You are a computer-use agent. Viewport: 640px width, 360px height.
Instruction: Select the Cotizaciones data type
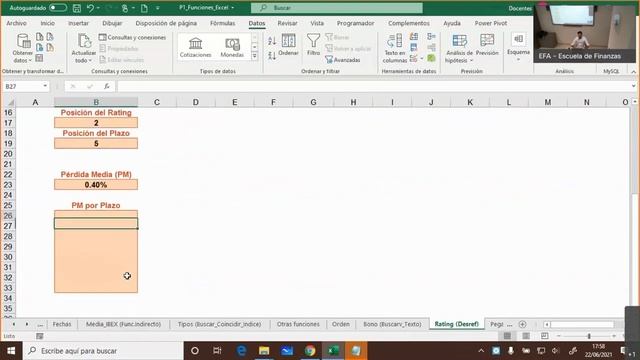point(196,47)
